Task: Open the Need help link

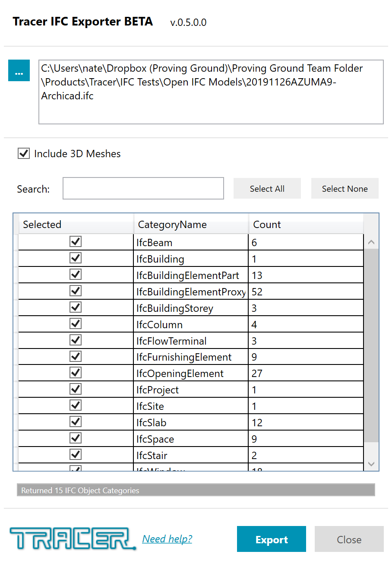Action: (167, 539)
